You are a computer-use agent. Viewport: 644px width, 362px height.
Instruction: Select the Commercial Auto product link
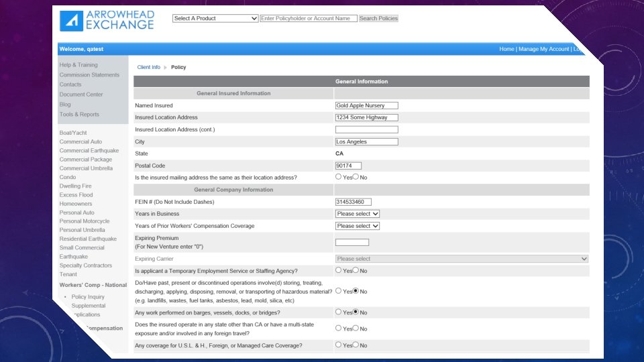click(80, 141)
